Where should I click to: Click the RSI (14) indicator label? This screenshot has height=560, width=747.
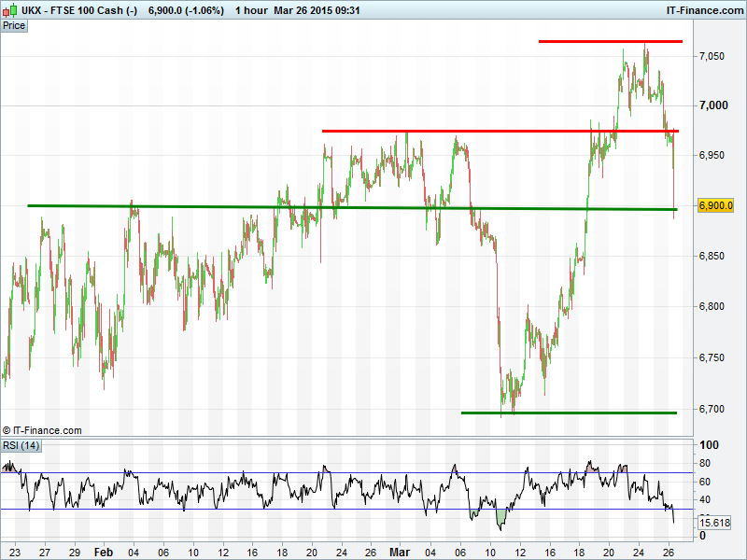tap(21, 445)
